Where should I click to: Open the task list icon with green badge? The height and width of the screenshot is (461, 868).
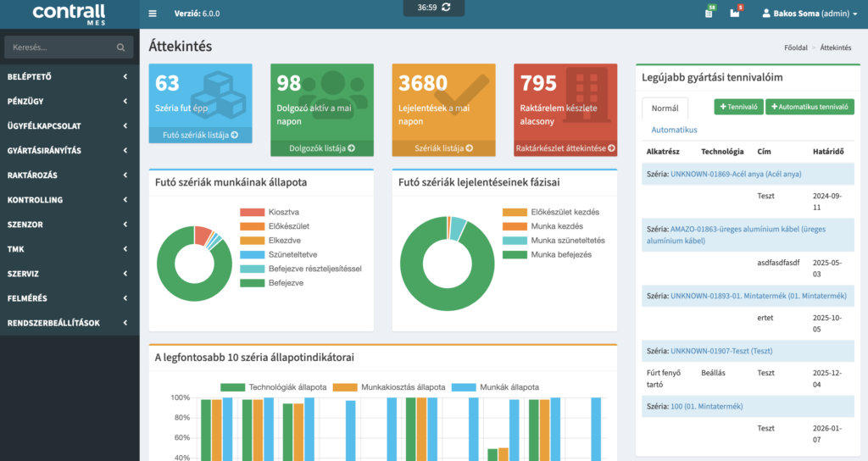coord(709,14)
